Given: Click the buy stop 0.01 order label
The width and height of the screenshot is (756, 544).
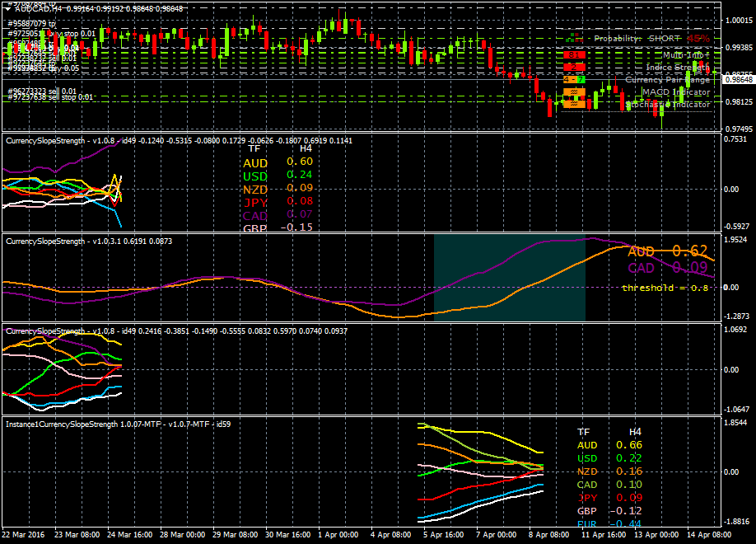Looking at the screenshot, I should coord(54,34).
